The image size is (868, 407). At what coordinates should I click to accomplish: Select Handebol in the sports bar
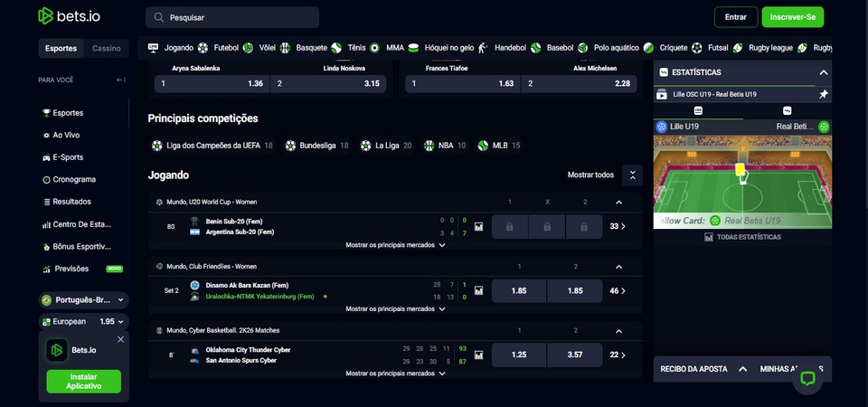pyautogui.click(x=503, y=48)
